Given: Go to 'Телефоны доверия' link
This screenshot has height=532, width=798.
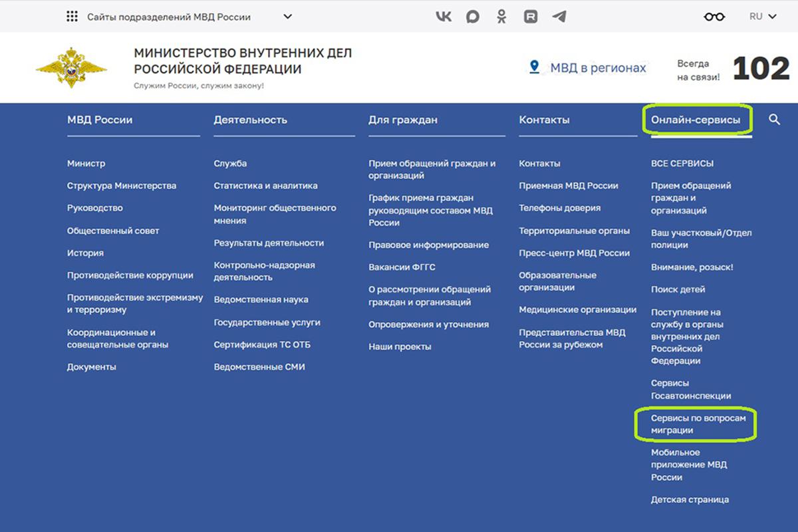Looking at the screenshot, I should point(559,208).
